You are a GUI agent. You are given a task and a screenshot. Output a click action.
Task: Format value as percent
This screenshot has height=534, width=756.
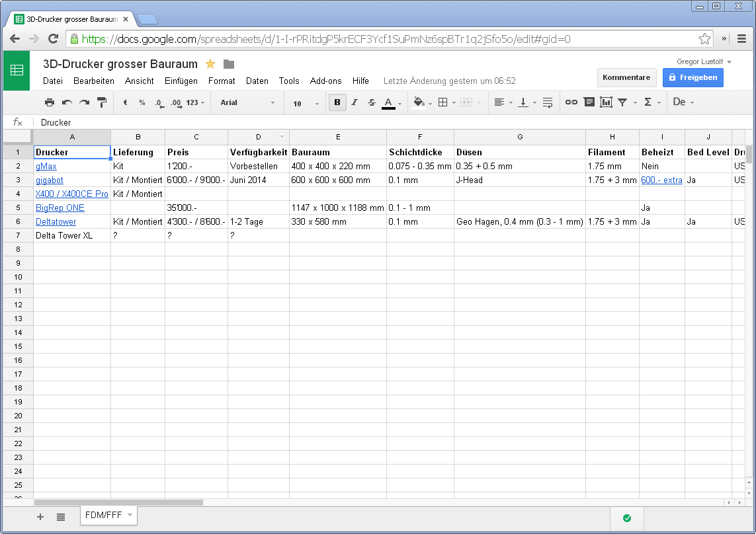tap(142, 102)
